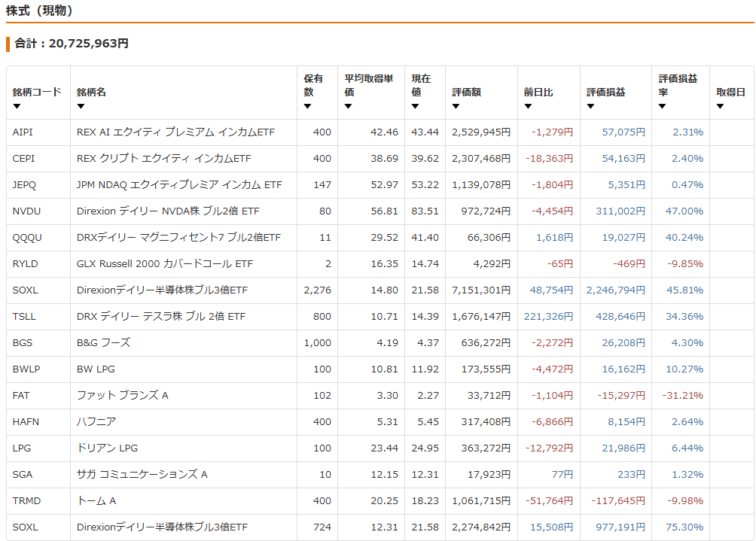Click valuation 1,139,078円 for JEPQ
The height and width of the screenshot is (541, 756).
[x=480, y=185]
